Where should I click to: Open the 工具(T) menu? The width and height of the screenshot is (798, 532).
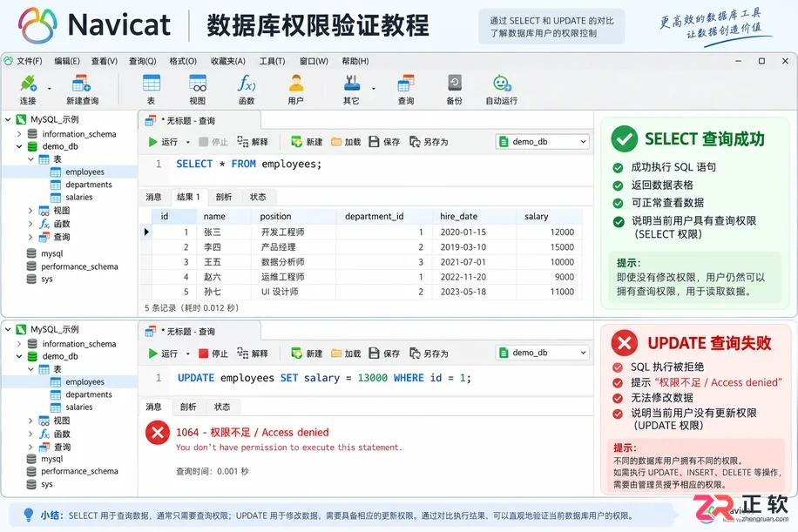pos(273,61)
